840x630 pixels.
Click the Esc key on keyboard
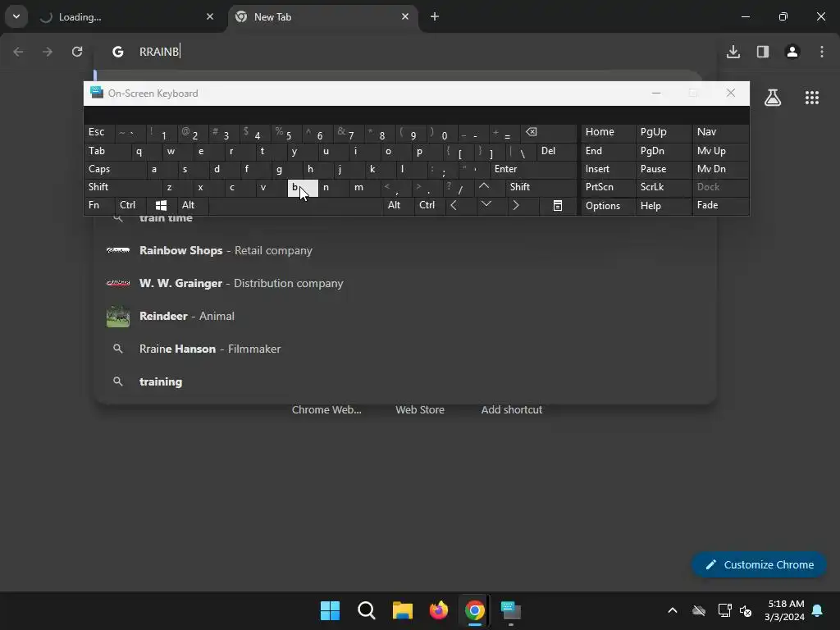coord(99,132)
